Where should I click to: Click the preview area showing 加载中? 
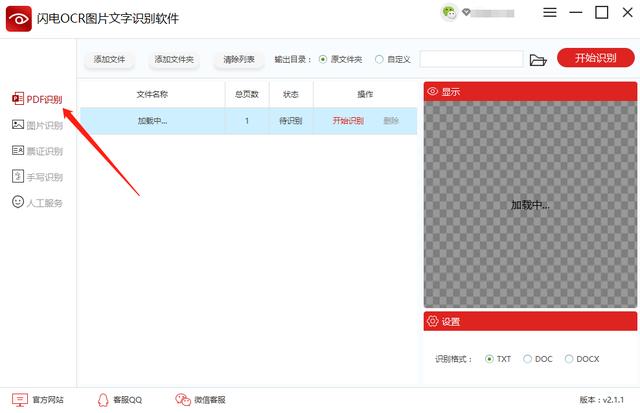[x=530, y=204]
